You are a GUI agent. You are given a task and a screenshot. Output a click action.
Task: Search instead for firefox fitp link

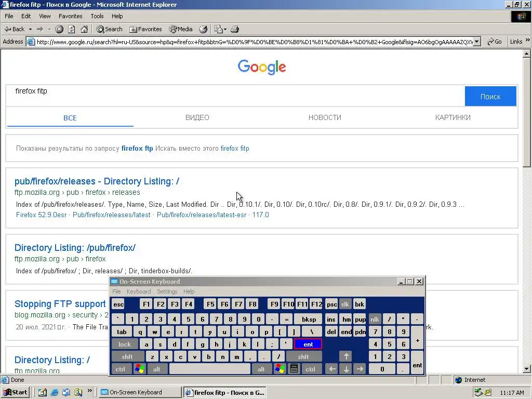click(x=235, y=148)
